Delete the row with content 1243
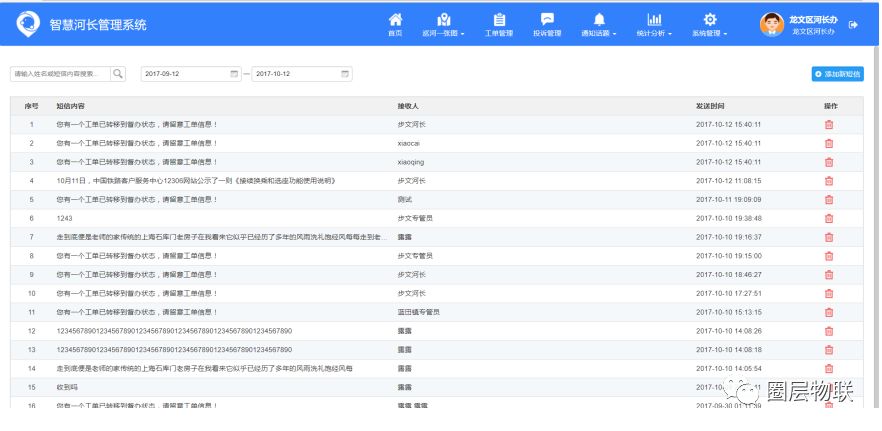 point(829,218)
